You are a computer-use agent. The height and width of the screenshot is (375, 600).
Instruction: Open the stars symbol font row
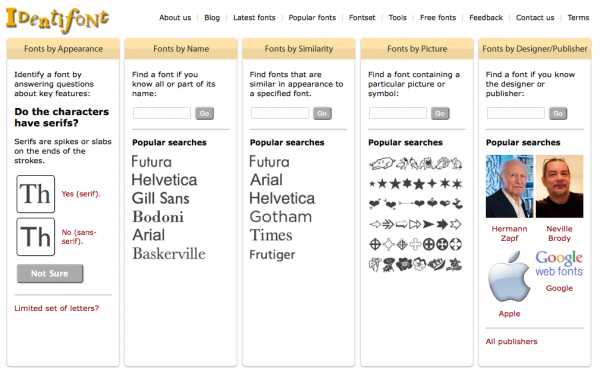pos(416,184)
